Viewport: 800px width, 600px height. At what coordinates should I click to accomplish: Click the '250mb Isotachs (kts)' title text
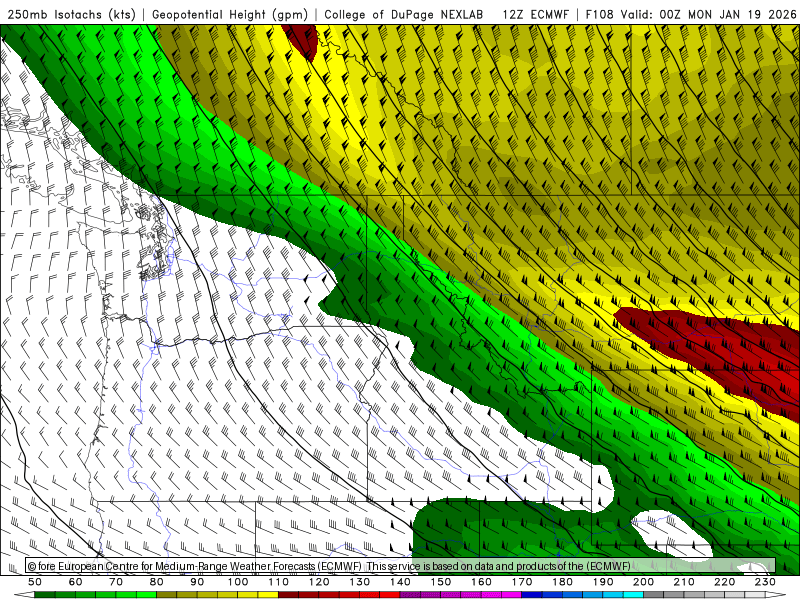pyautogui.click(x=71, y=15)
